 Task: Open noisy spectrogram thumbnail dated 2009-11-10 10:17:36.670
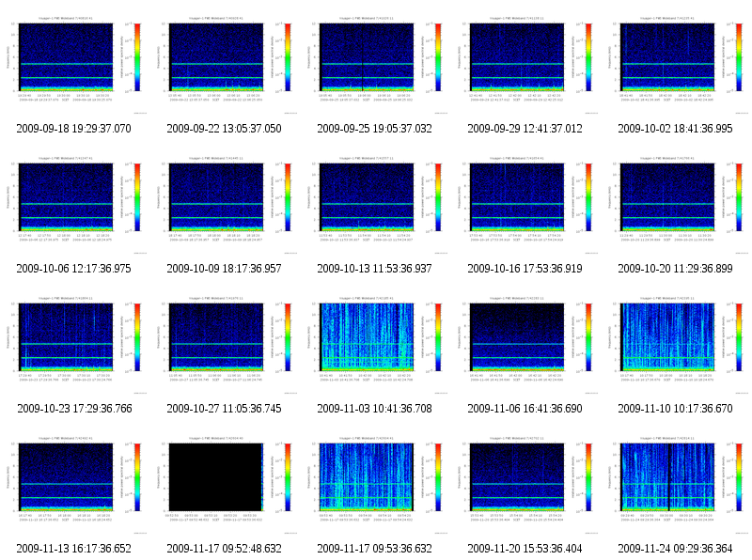click(x=677, y=345)
